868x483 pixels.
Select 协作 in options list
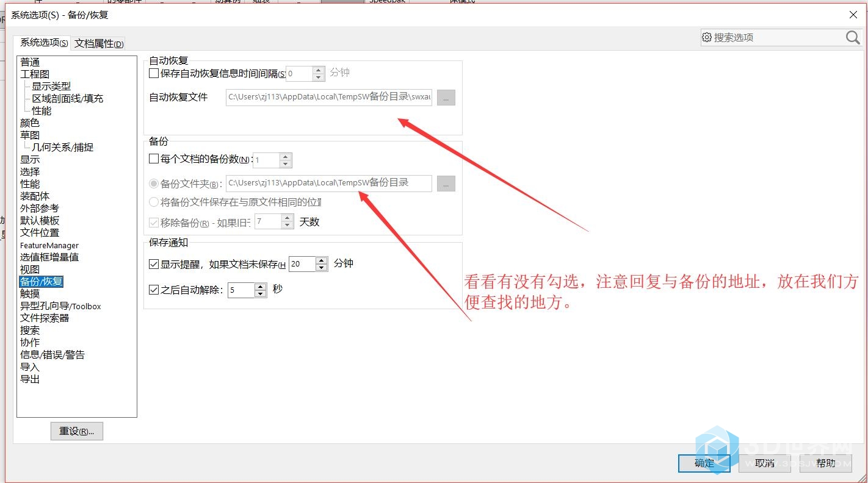[30, 343]
